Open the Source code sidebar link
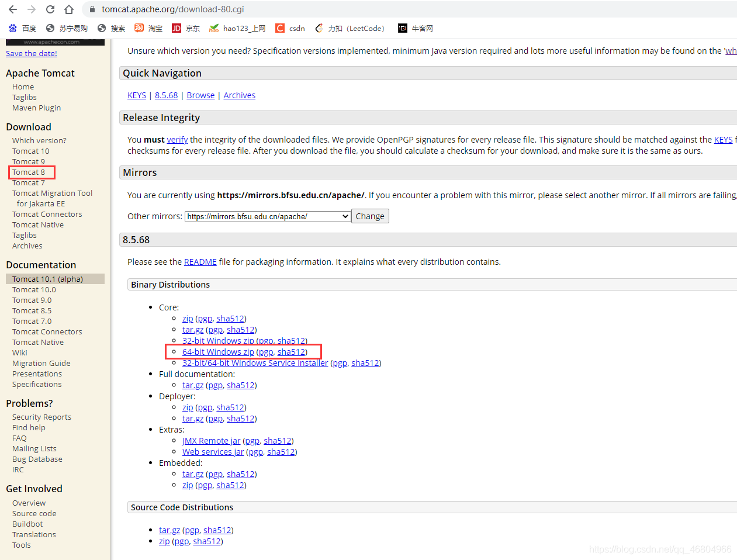The image size is (737, 560). 34,513
